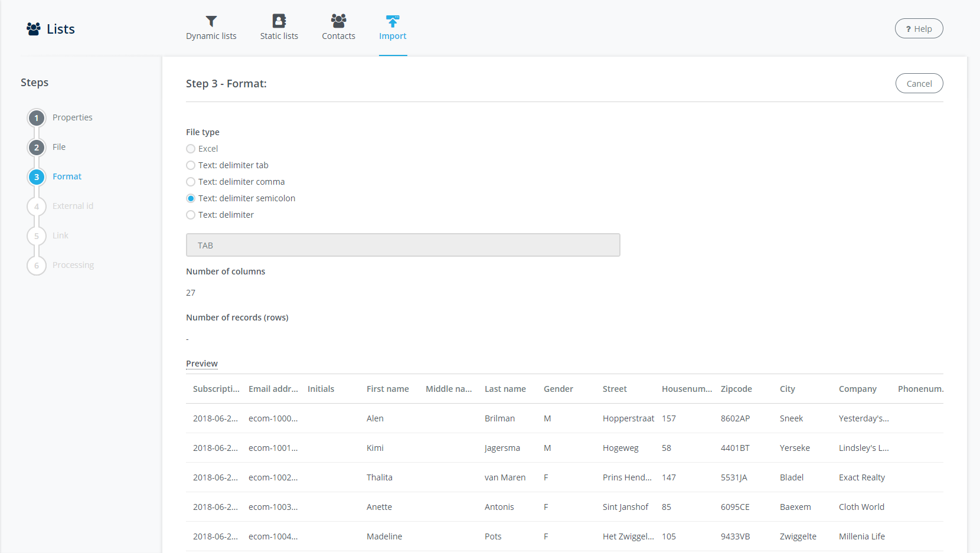Click the first name cell Alen
This screenshot has height=553, width=980.
click(x=375, y=418)
